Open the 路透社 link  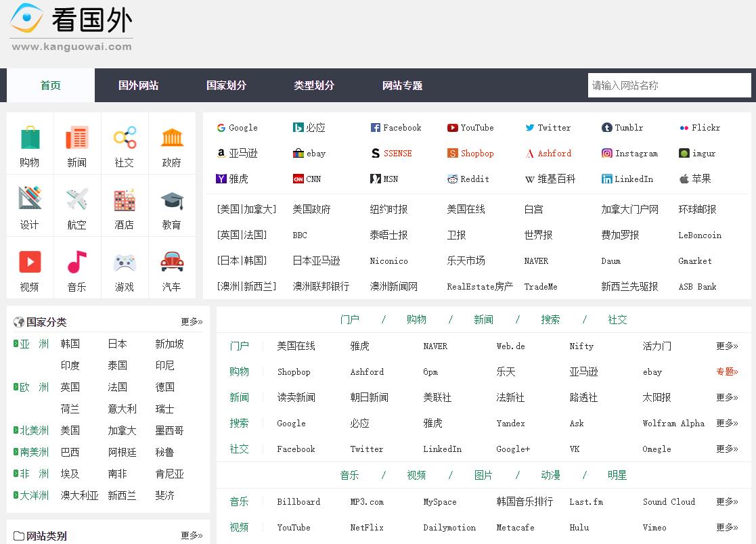tap(583, 398)
